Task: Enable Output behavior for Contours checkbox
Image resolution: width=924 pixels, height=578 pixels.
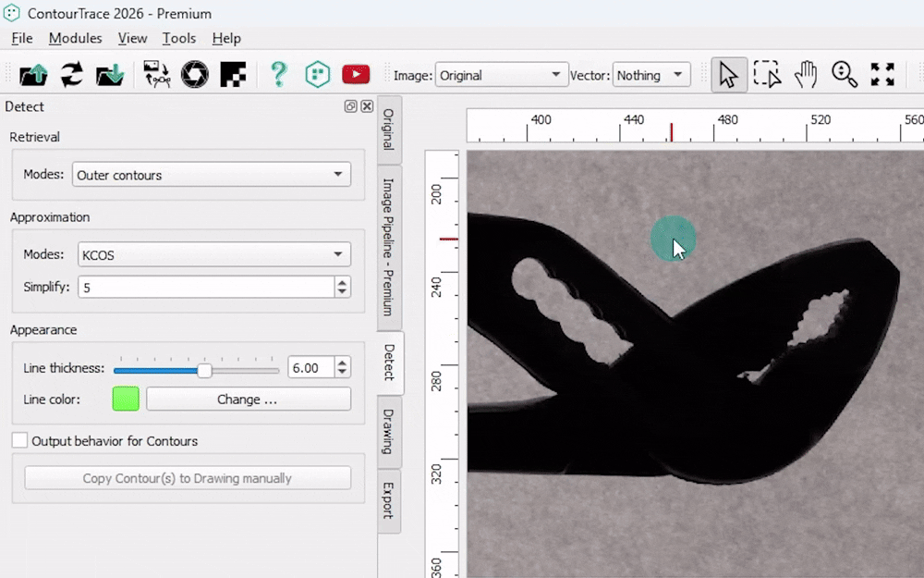Action: pyautogui.click(x=19, y=441)
